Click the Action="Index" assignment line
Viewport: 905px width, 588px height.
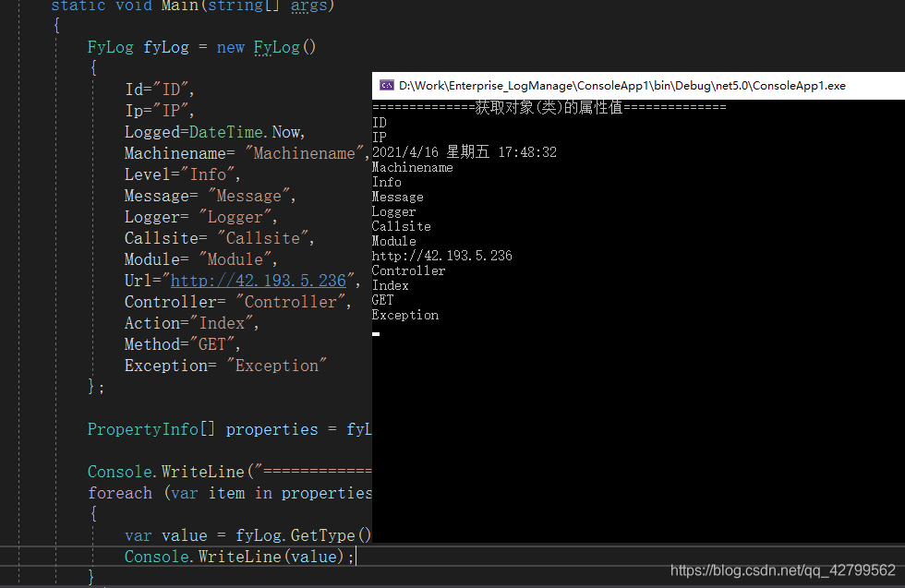(x=192, y=323)
